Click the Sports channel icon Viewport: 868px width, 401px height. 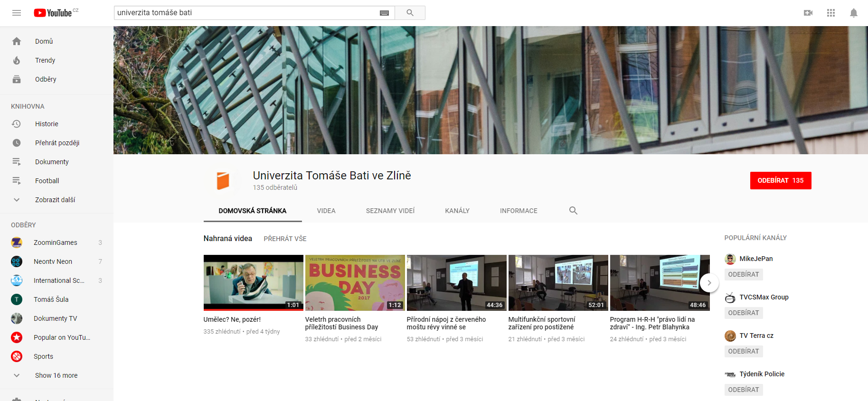pos(17,356)
